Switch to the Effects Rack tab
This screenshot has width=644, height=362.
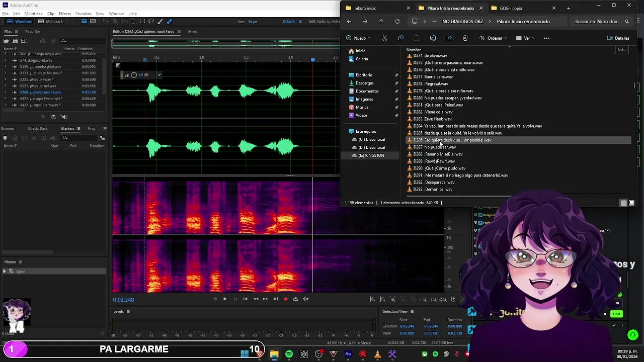point(38,128)
